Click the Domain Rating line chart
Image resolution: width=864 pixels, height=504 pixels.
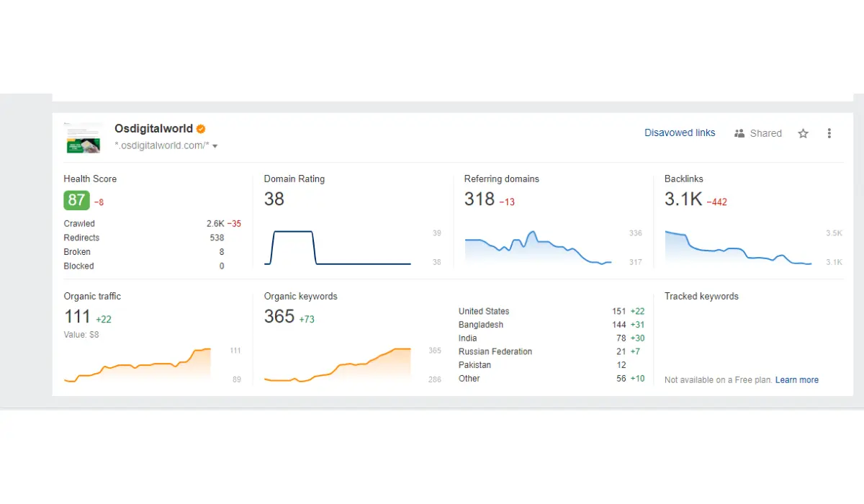338,248
